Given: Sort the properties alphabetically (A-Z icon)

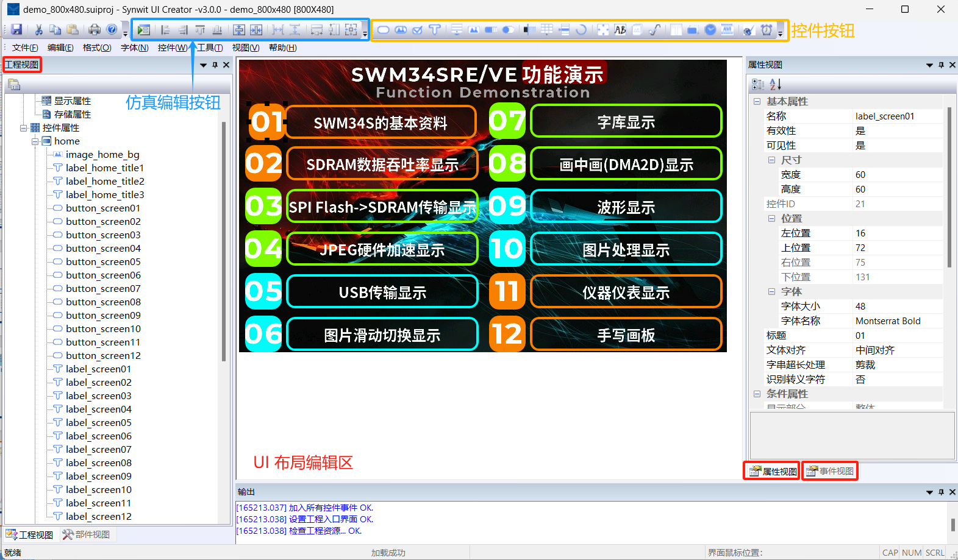Looking at the screenshot, I should (x=775, y=84).
